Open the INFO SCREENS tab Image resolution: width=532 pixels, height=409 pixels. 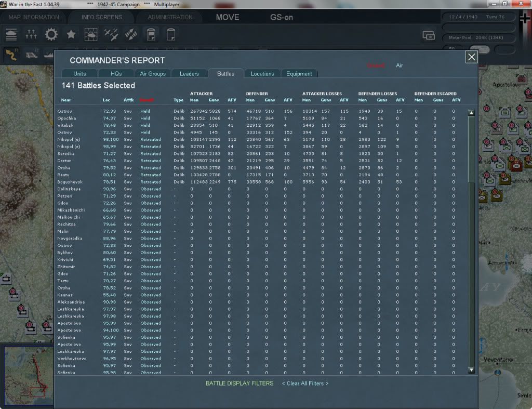pyautogui.click(x=102, y=17)
